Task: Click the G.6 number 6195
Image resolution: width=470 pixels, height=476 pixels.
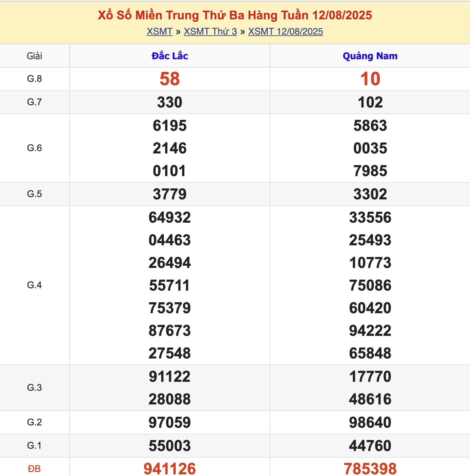Action: pyautogui.click(x=170, y=126)
